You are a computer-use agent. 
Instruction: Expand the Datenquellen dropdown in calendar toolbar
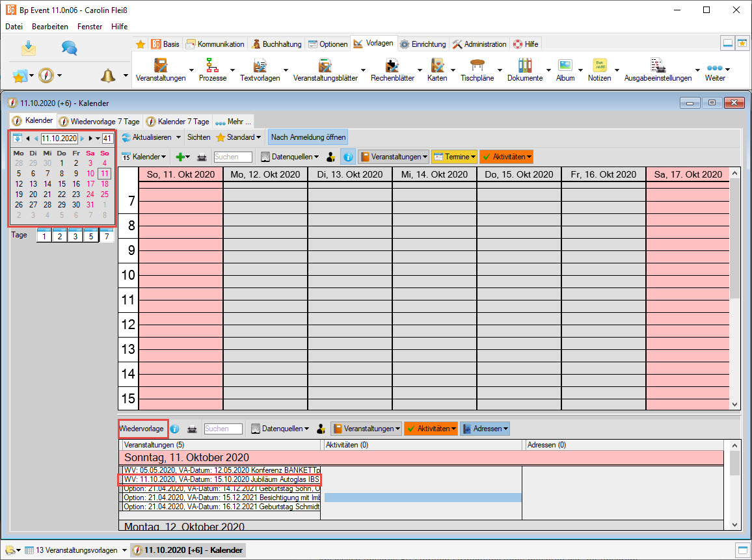(x=289, y=157)
